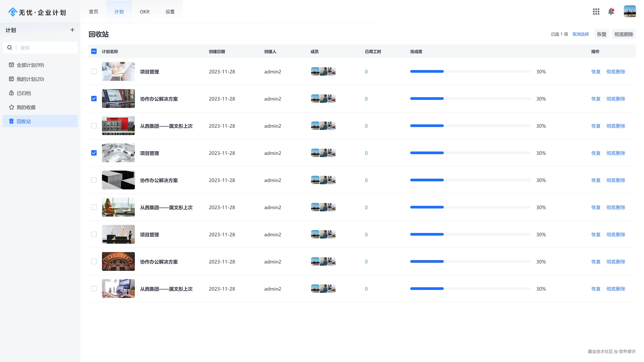Switch to the OKR tab
Screen dimensions: 644x362
(x=145, y=12)
